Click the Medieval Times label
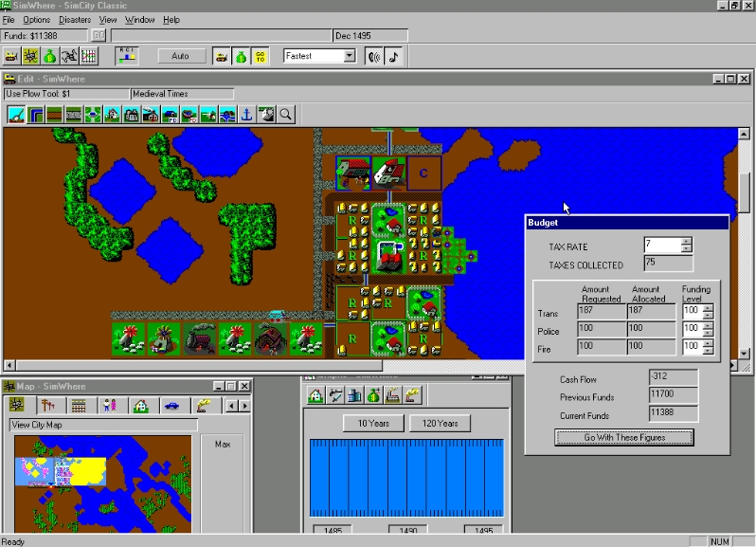This screenshot has width=756, height=547. click(x=182, y=94)
